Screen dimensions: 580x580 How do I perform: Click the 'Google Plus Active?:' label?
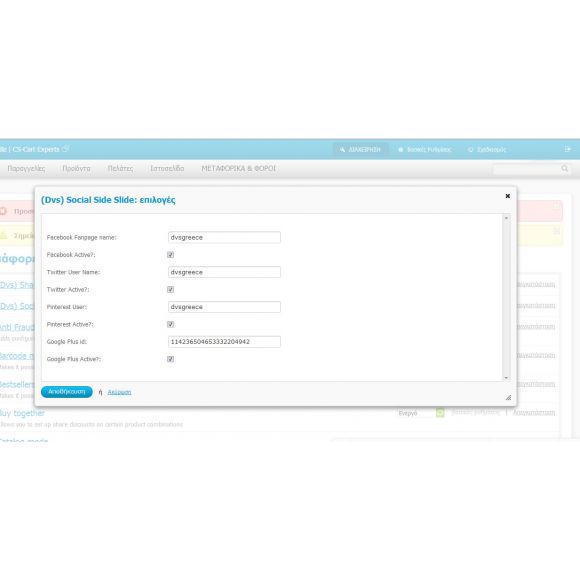click(x=74, y=359)
